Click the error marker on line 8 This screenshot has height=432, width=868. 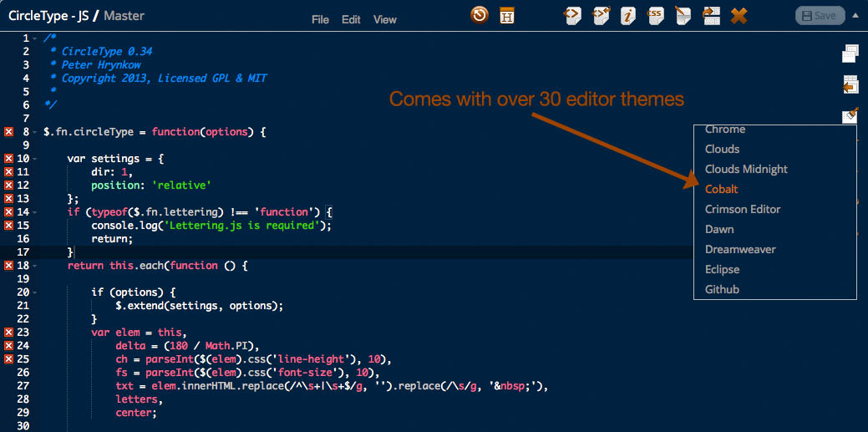coord(9,132)
